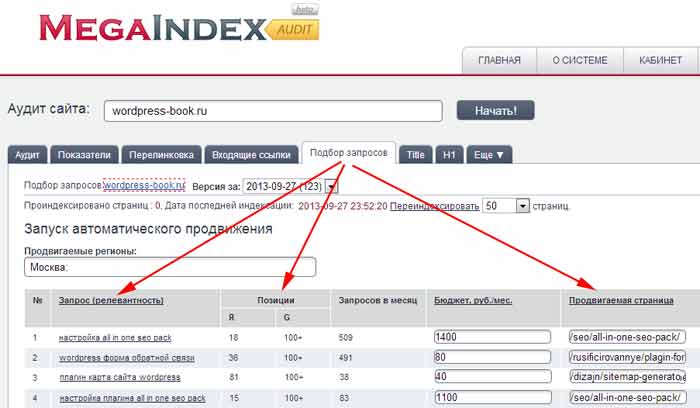
Task: Expand the Еще dropdown tab
Action: [490, 155]
